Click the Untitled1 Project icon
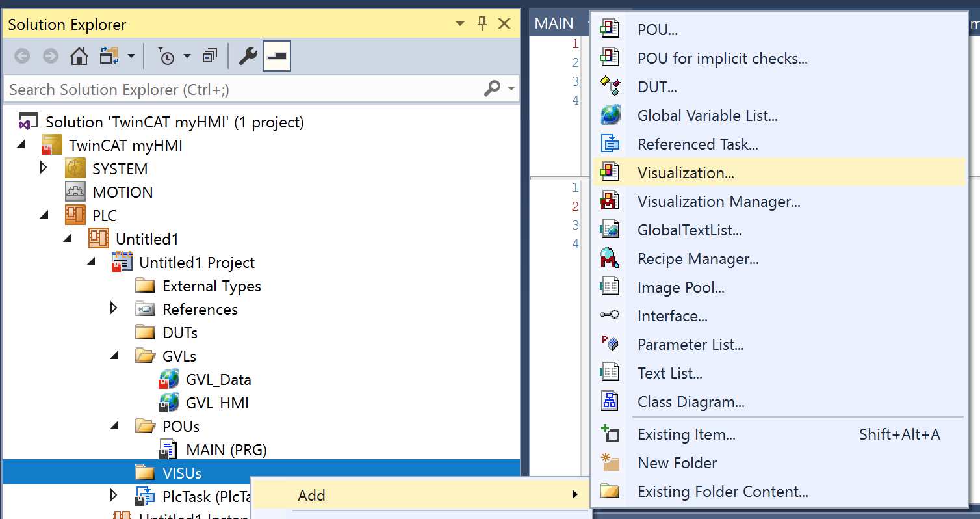 122,262
